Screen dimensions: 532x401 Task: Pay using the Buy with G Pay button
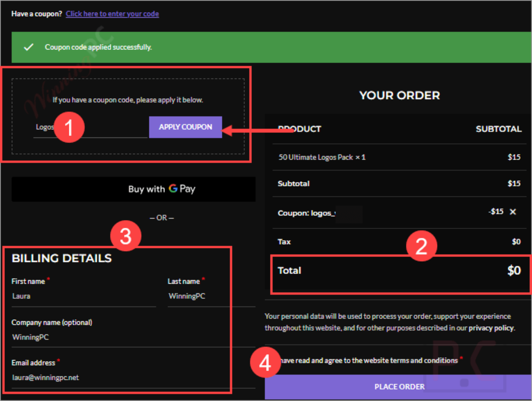coord(133,189)
